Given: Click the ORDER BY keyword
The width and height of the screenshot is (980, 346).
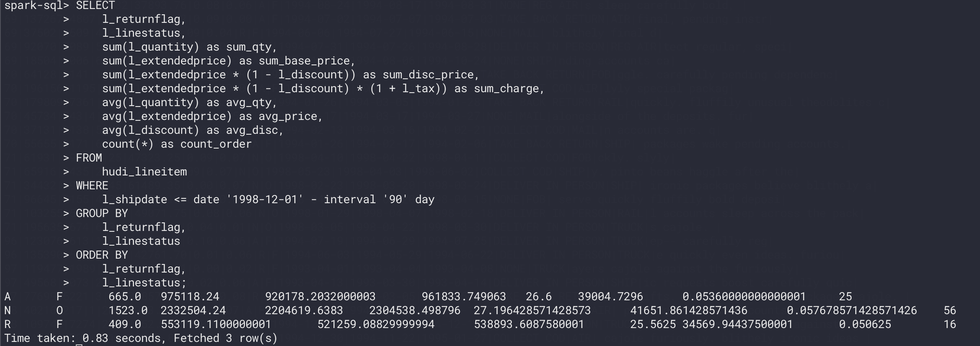Looking at the screenshot, I should (102, 255).
